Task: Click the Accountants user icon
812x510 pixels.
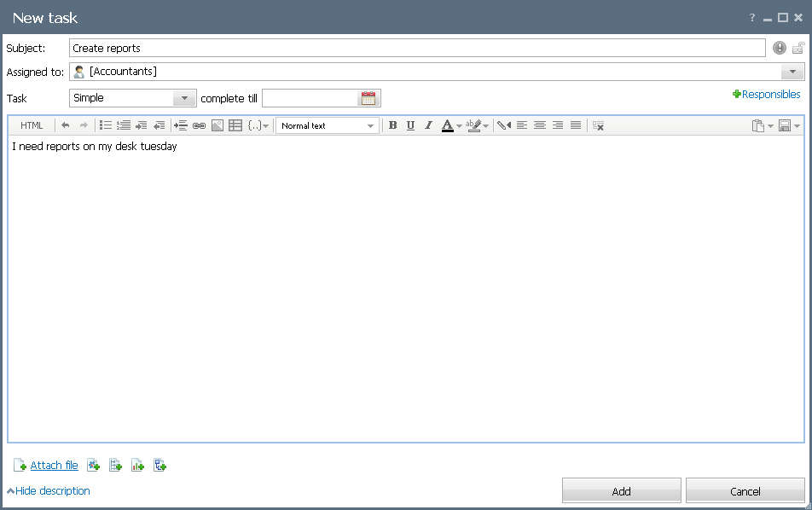Action: [x=79, y=72]
